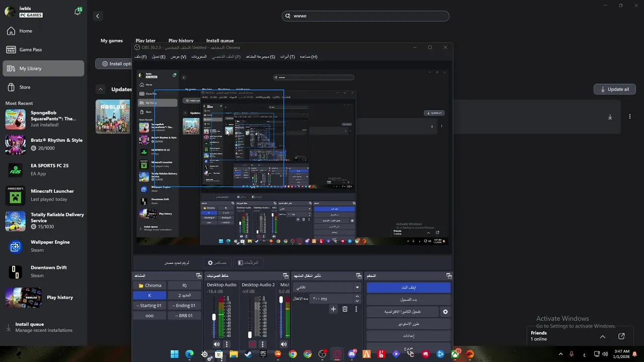Select the Chroma scene in OBS

149,286
